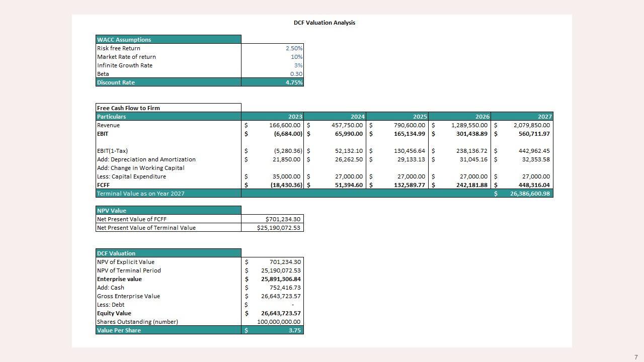Click the Discount Rate 4.75% cell
This screenshot has width=644, height=362.
293,82
